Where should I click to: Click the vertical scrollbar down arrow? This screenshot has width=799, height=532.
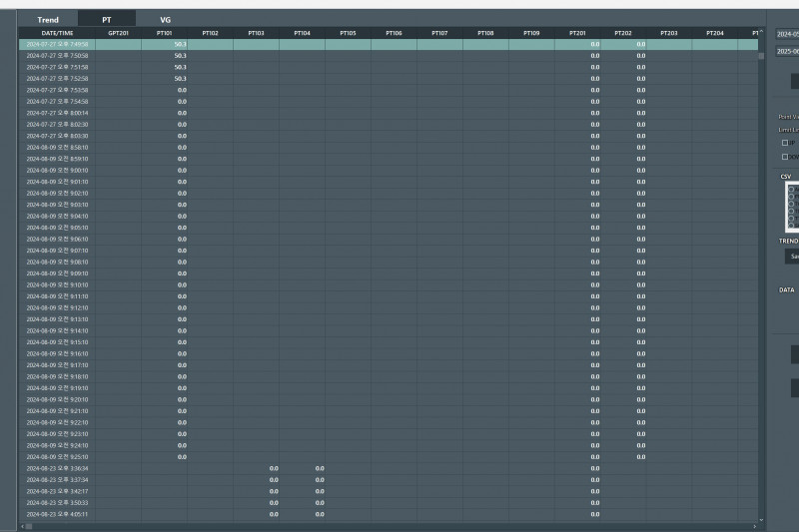point(761,519)
